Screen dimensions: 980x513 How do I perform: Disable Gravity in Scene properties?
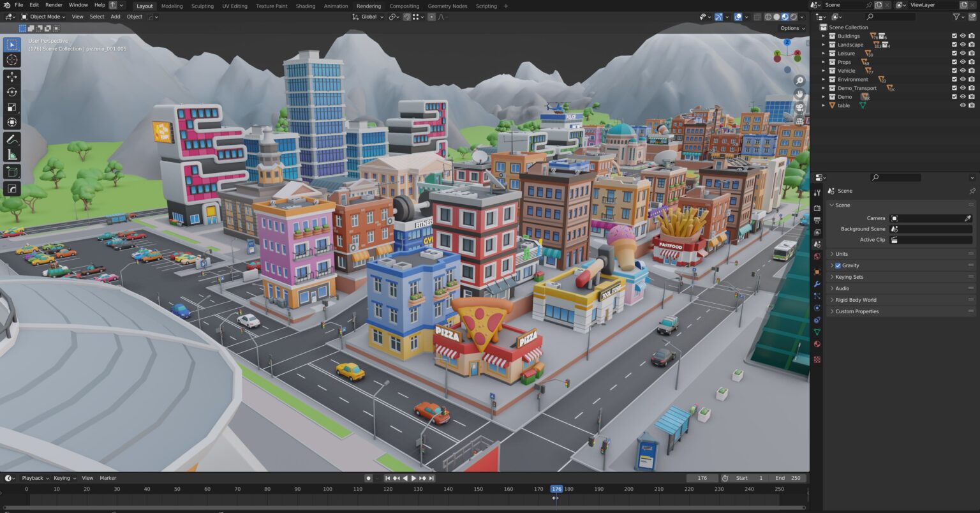point(838,265)
